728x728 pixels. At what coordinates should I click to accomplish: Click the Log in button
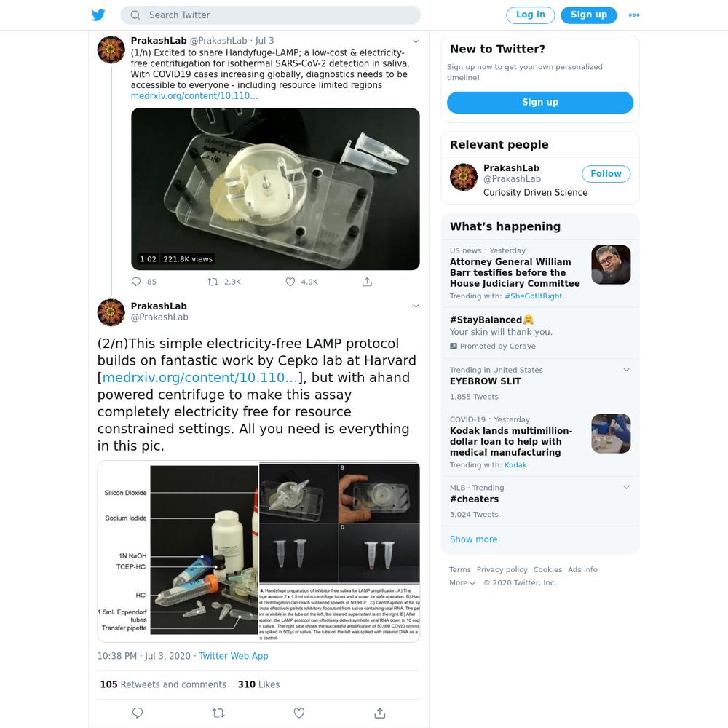[530, 15]
